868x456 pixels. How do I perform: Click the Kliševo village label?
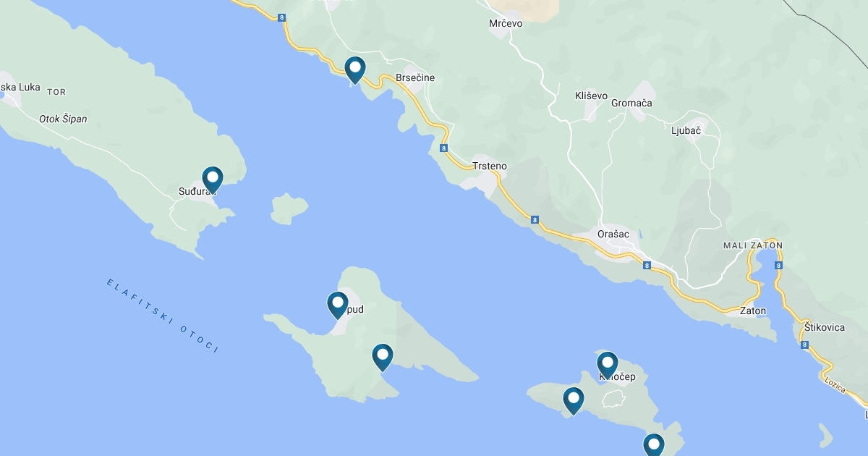[591, 96]
